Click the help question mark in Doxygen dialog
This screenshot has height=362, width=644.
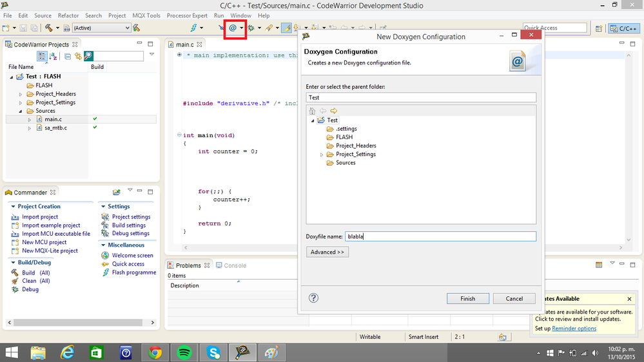(x=313, y=298)
